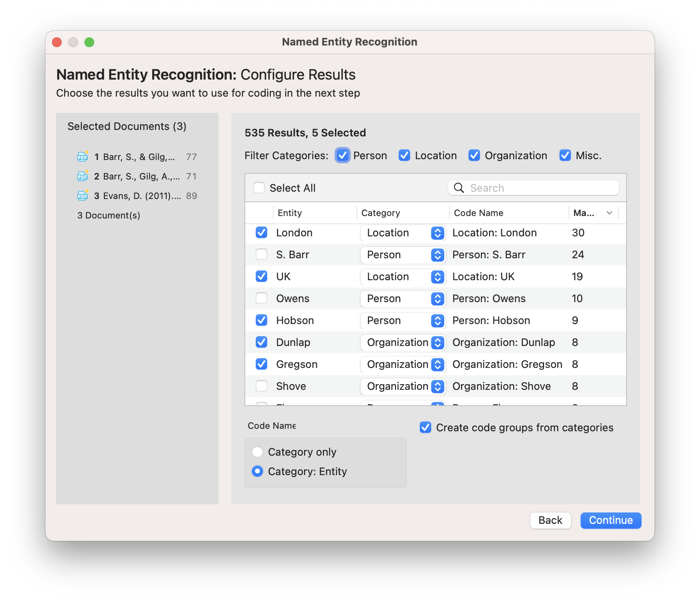
Task: Uncheck the Misc. filter category
Action: click(565, 156)
